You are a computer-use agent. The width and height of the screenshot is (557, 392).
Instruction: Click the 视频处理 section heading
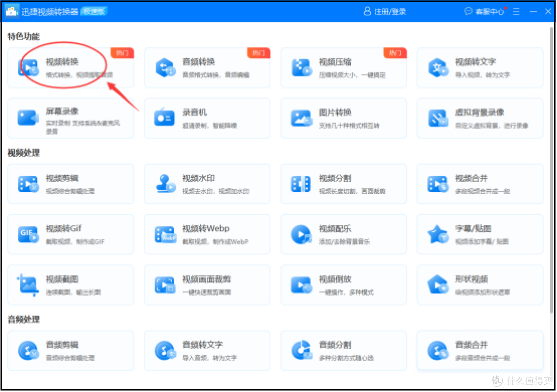coord(24,153)
